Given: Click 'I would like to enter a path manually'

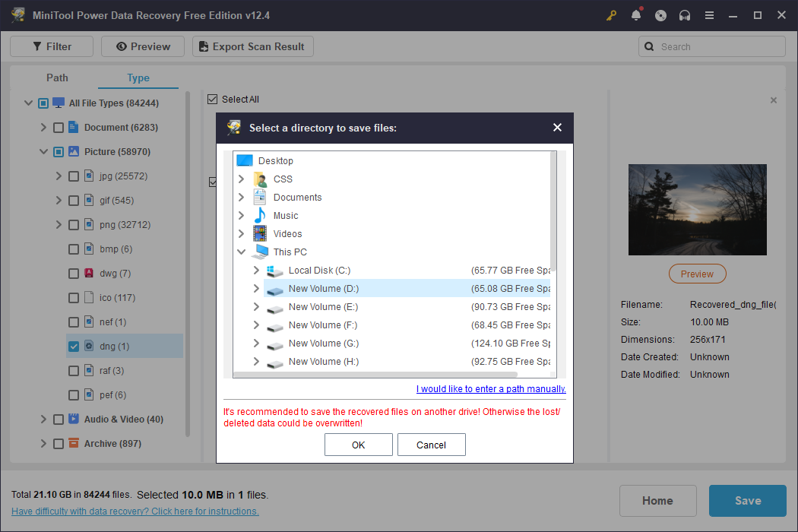Looking at the screenshot, I should pos(491,389).
